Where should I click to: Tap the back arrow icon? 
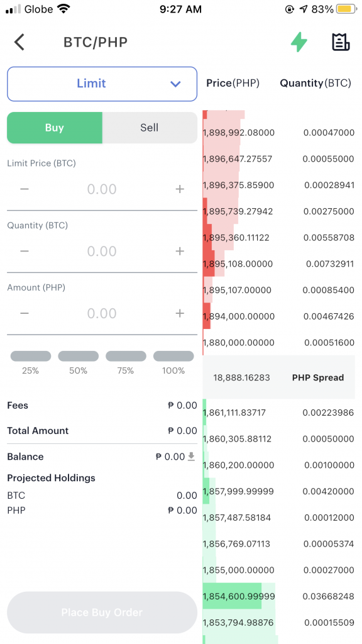click(x=19, y=42)
